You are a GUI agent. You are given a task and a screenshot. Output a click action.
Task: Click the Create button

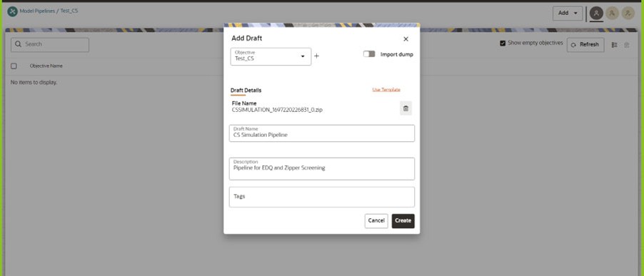coord(403,220)
